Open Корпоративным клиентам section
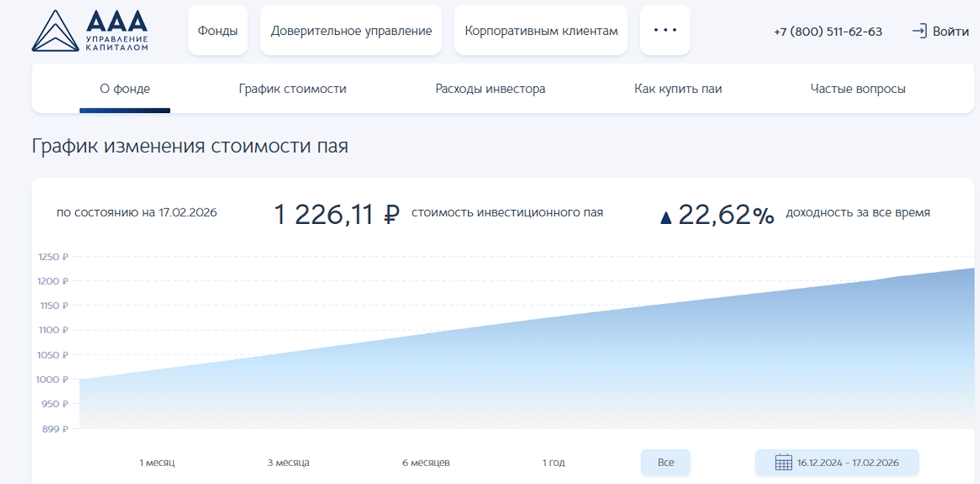Screen dimensions: 980x484 pyautogui.click(x=541, y=30)
